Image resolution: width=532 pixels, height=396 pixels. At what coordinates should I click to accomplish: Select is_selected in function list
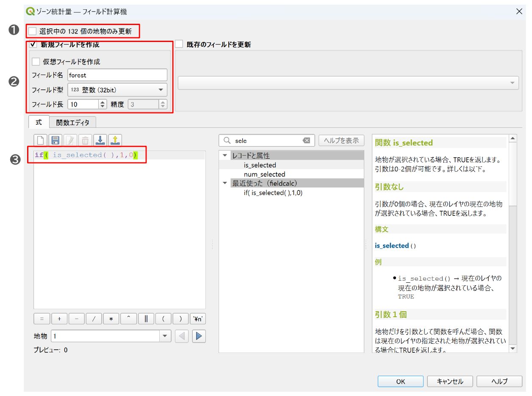tap(260, 165)
